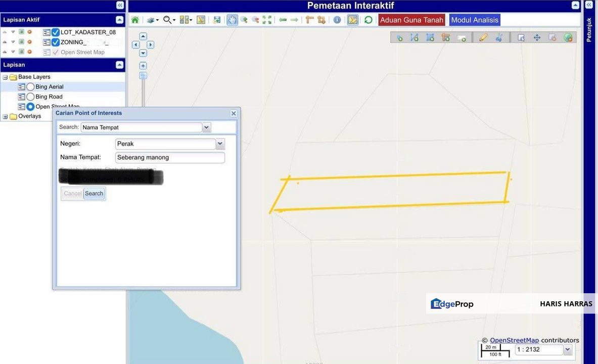
Task: Collapse the Lapisan panel
Action: [x=119, y=65]
